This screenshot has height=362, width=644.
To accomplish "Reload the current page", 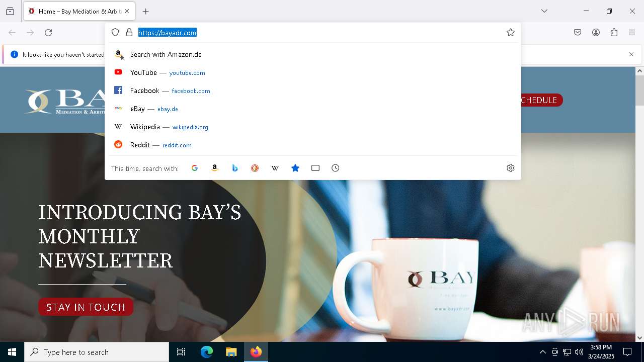I will (48, 33).
